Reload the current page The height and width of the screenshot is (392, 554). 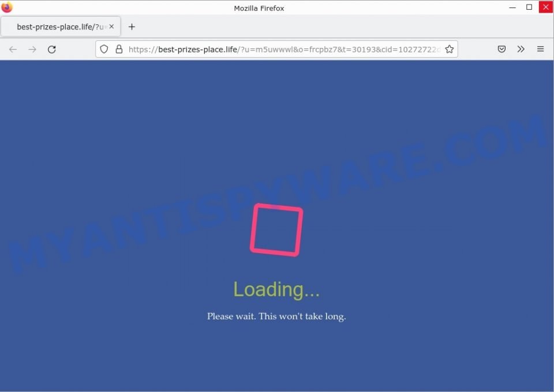52,50
